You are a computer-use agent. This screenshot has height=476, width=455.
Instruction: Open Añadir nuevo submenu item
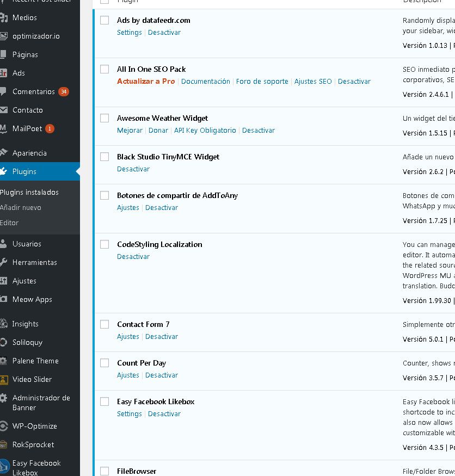click(20, 208)
